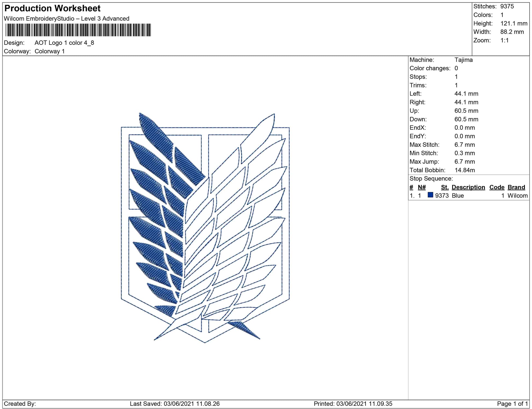Image resolution: width=532 pixels, height=409 pixels.
Task: Click the St. column header
Action: 445,187
